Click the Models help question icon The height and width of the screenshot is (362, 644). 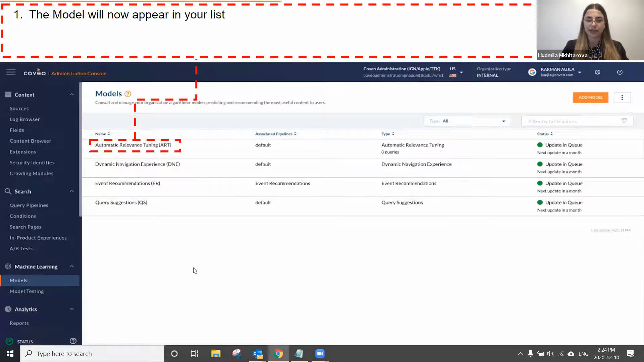click(x=128, y=94)
